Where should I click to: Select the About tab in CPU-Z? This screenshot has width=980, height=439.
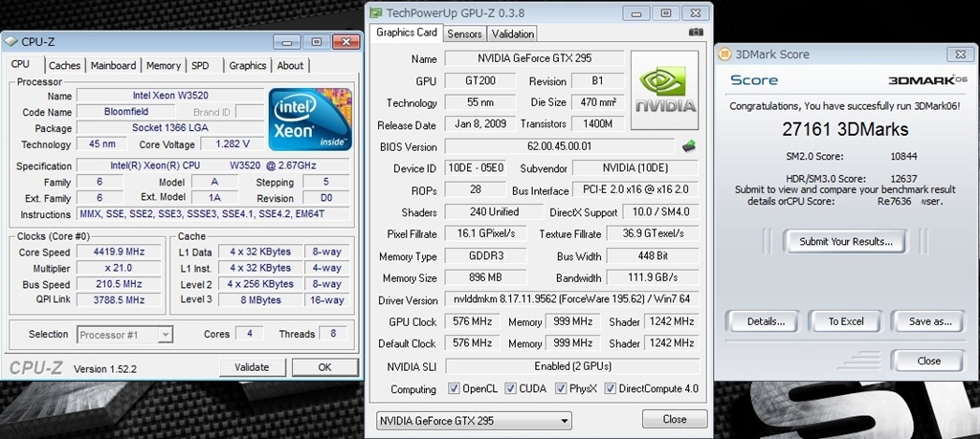pos(290,66)
